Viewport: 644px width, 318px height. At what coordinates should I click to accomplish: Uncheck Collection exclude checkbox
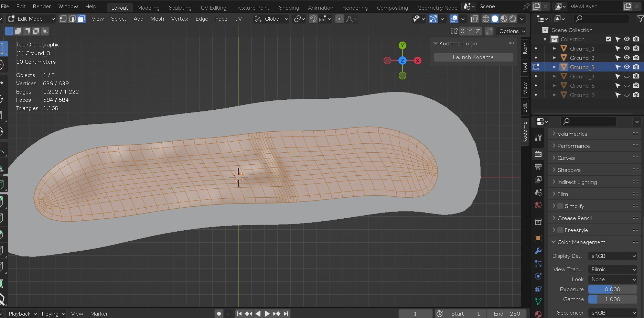click(608, 39)
